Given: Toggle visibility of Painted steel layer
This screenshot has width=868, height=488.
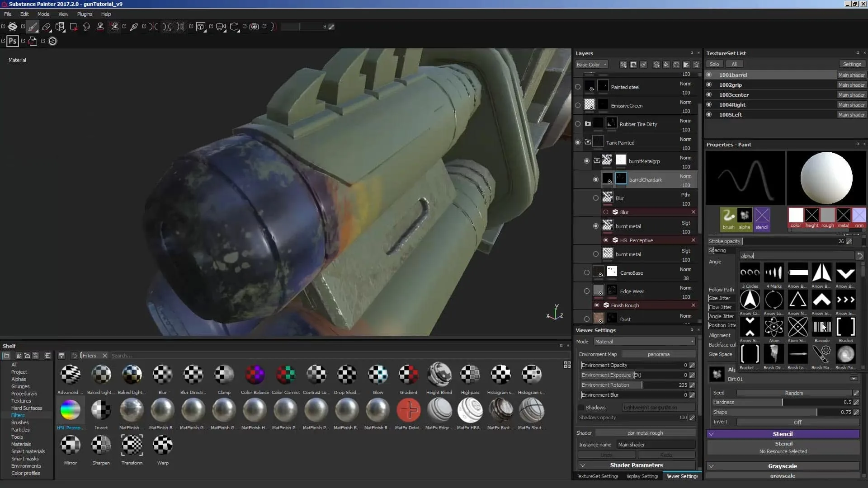Looking at the screenshot, I should tap(578, 87).
